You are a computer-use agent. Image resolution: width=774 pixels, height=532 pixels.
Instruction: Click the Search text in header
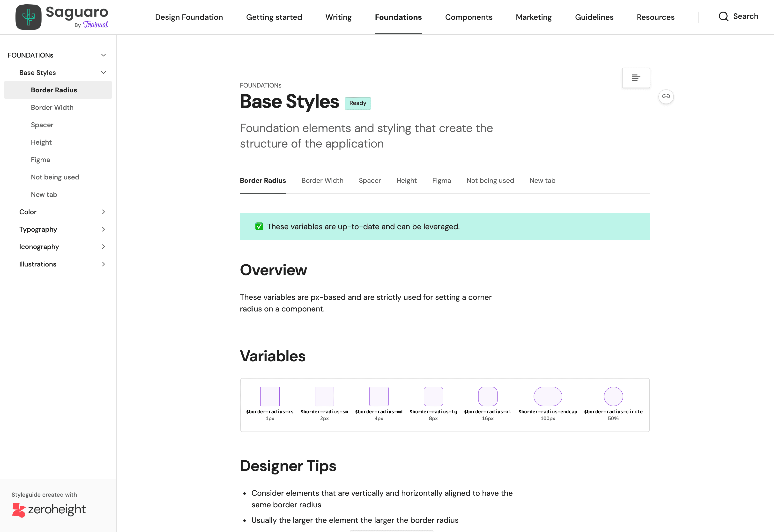pos(745,16)
